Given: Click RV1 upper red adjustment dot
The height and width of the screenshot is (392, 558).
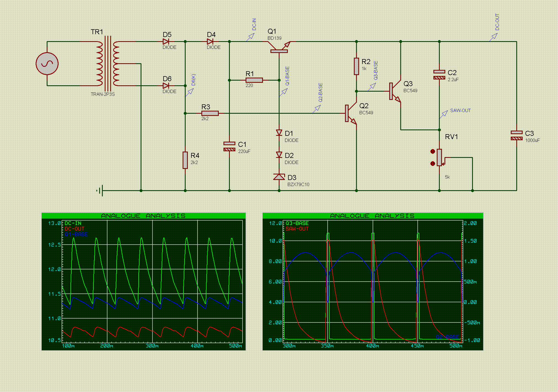Looking at the screenshot, I should click(433, 152).
